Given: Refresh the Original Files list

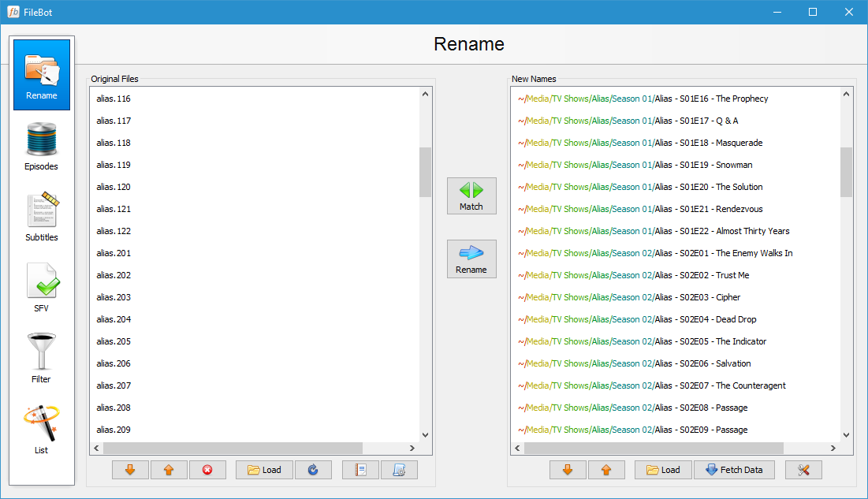Looking at the screenshot, I should (313, 469).
